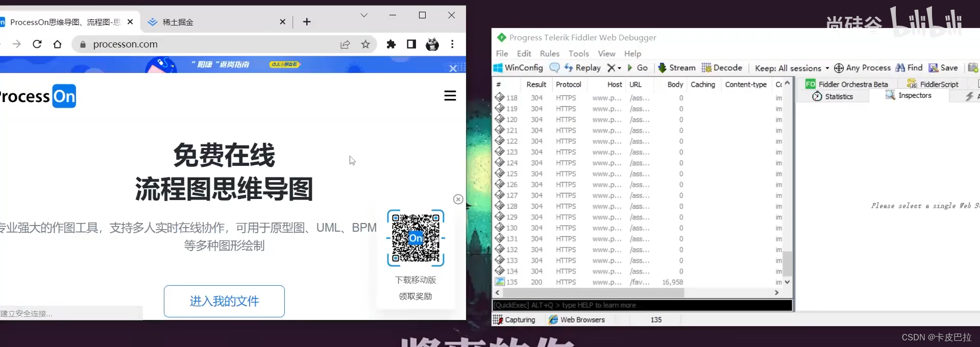Select session 135 with 16,958 body
The height and width of the screenshot is (347, 980).
[639, 282]
